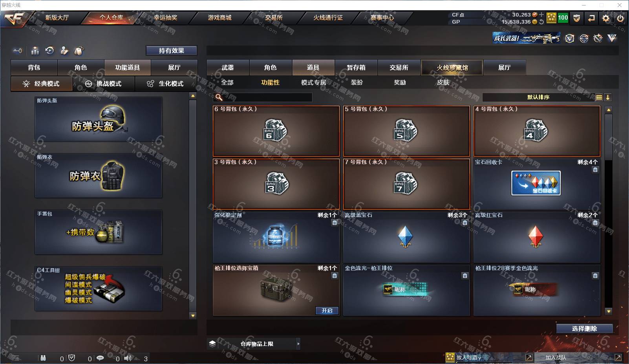
Task: Switch to 生化模式 mode
Action: click(166, 84)
